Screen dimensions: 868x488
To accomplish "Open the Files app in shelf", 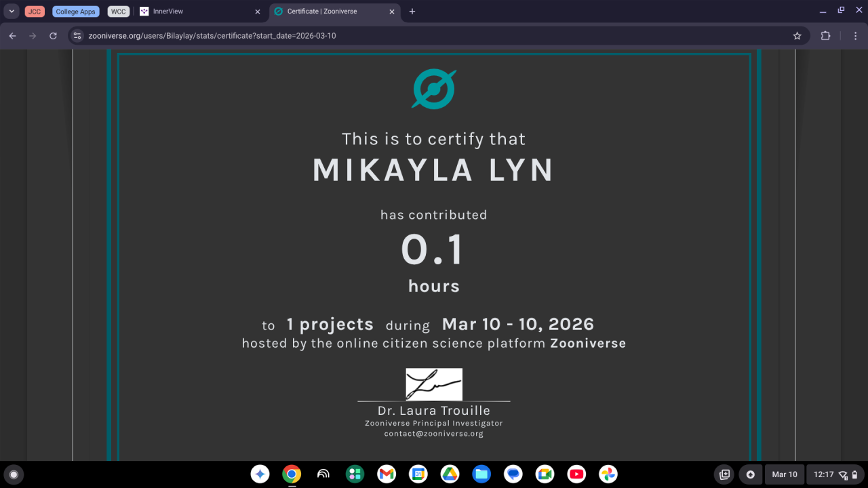I will pos(481,474).
